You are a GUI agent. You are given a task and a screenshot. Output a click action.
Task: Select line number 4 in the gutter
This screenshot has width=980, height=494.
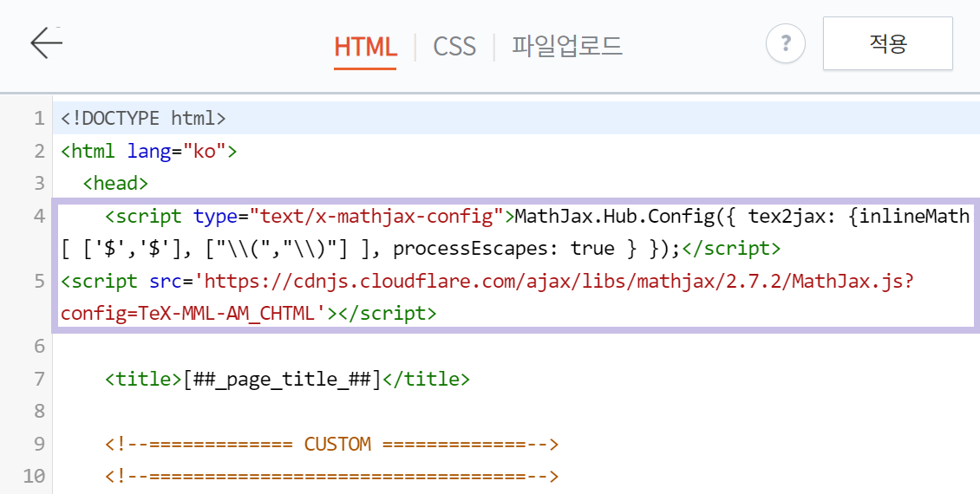(x=39, y=216)
